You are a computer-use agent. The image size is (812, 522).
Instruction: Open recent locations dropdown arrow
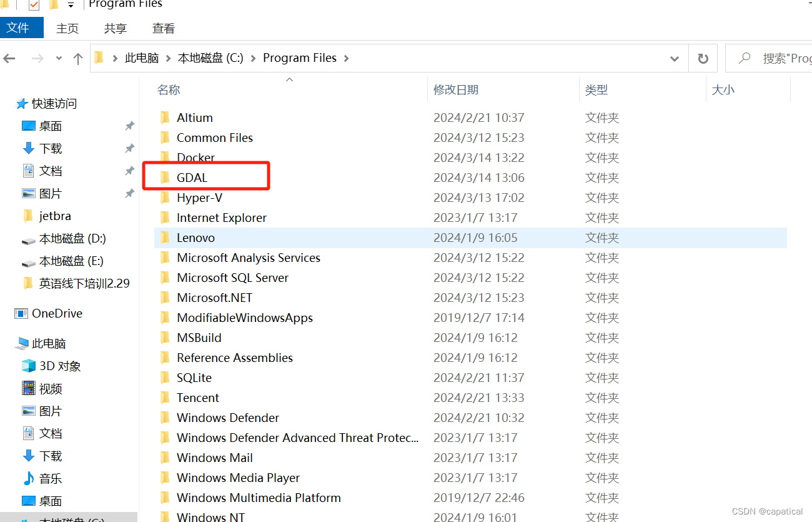pyautogui.click(x=59, y=58)
